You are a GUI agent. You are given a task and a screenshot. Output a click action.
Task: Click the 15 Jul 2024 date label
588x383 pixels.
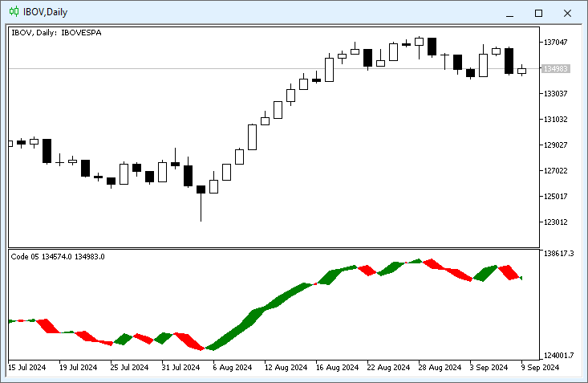point(27,367)
